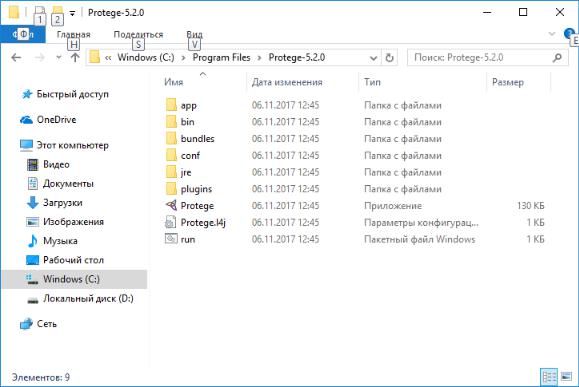Go up one folder level
Image resolution: width=579 pixels, height=387 pixels.
[75, 58]
